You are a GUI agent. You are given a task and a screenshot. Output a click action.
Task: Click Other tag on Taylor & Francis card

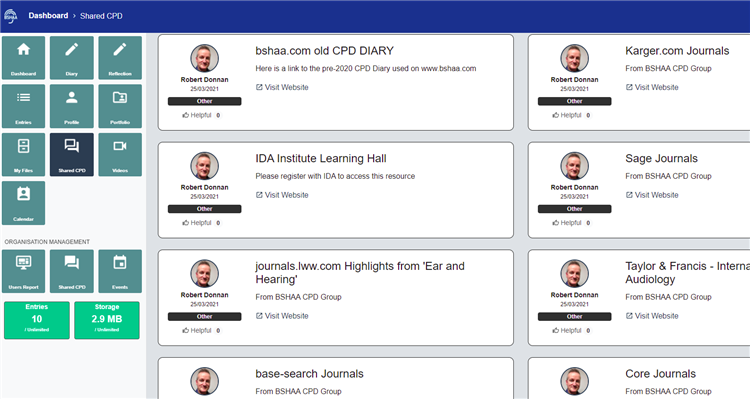coord(574,316)
